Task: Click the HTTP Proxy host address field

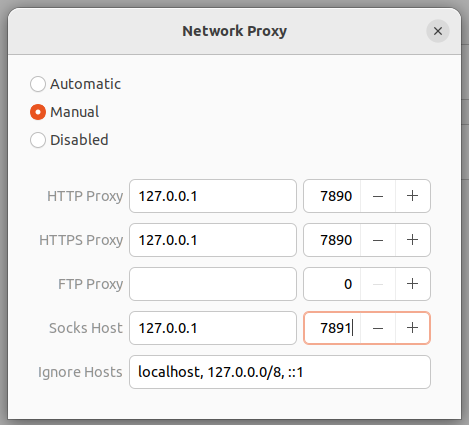Action: click(x=213, y=196)
